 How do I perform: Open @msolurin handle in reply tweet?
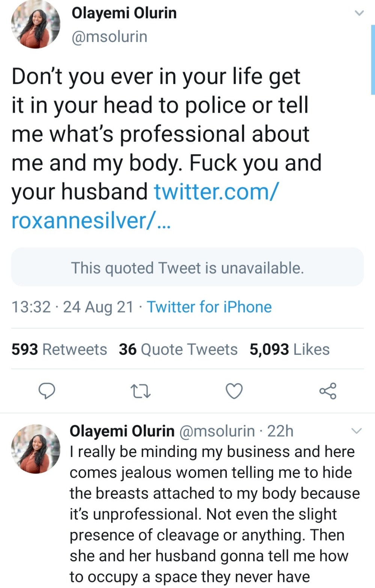point(217,431)
